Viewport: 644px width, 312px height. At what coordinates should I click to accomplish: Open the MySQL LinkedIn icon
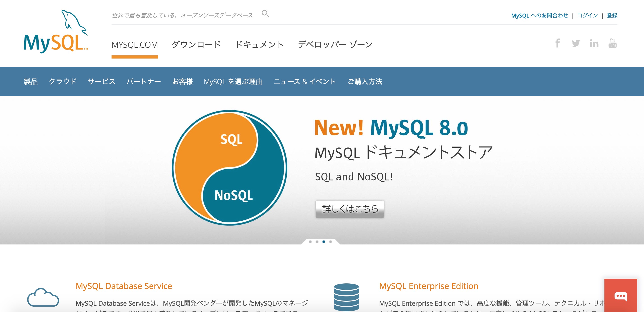(x=594, y=43)
